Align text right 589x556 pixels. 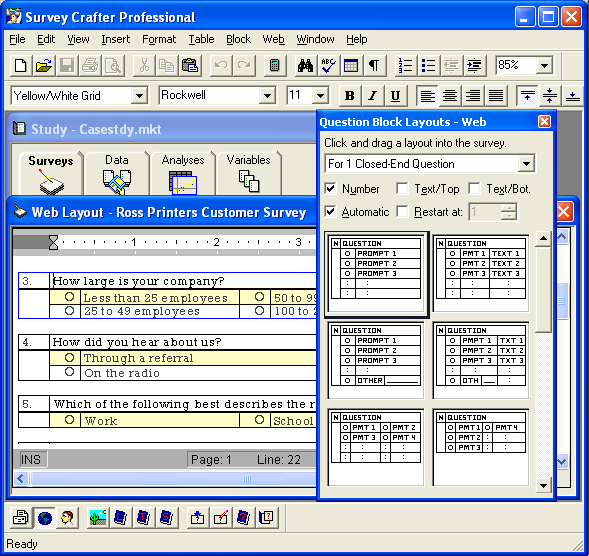473,96
